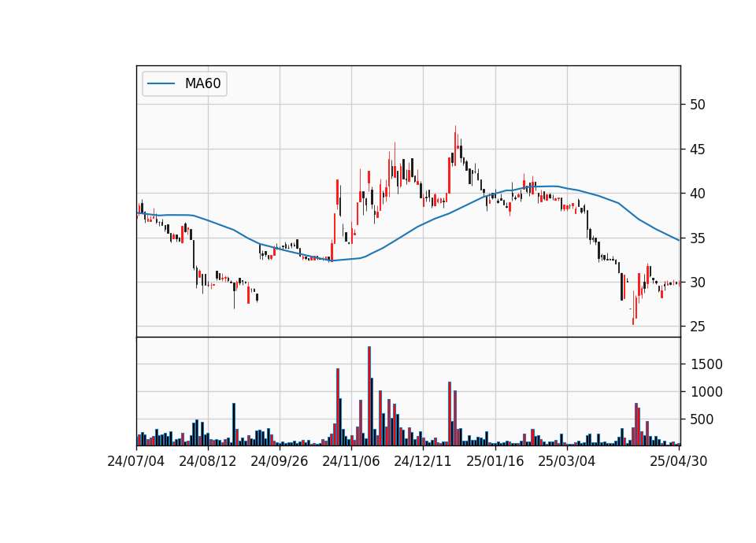Click the price axis value 50
The height and width of the screenshot is (543, 756).
698,105
